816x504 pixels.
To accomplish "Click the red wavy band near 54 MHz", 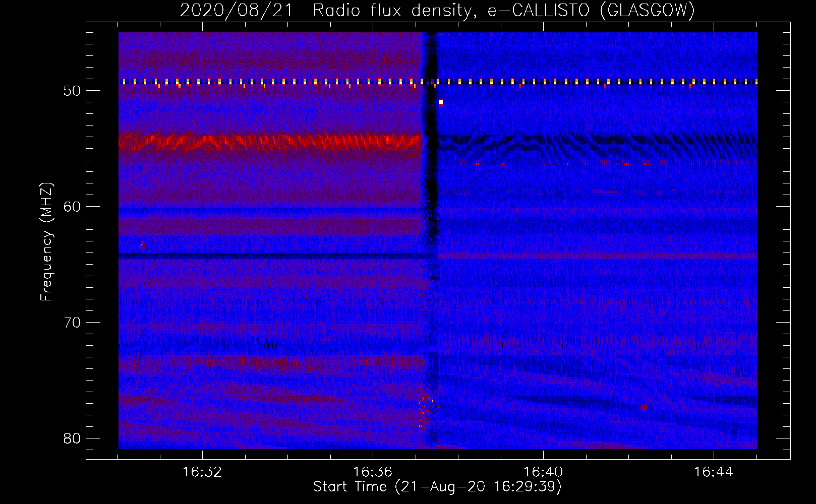I will pyautogui.click(x=270, y=142).
